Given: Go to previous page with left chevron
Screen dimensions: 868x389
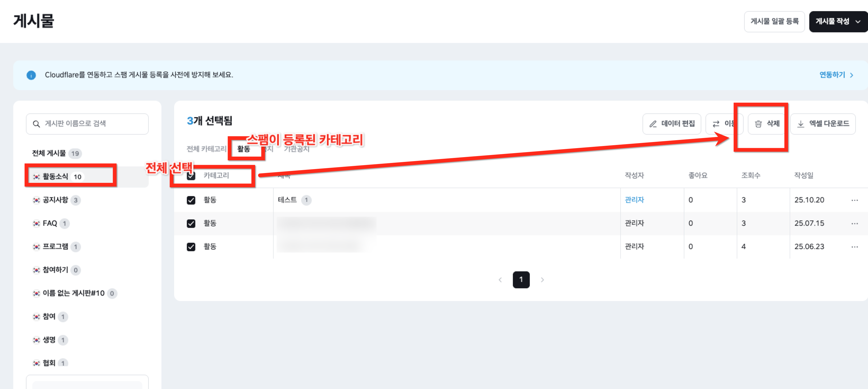Looking at the screenshot, I should (500, 280).
